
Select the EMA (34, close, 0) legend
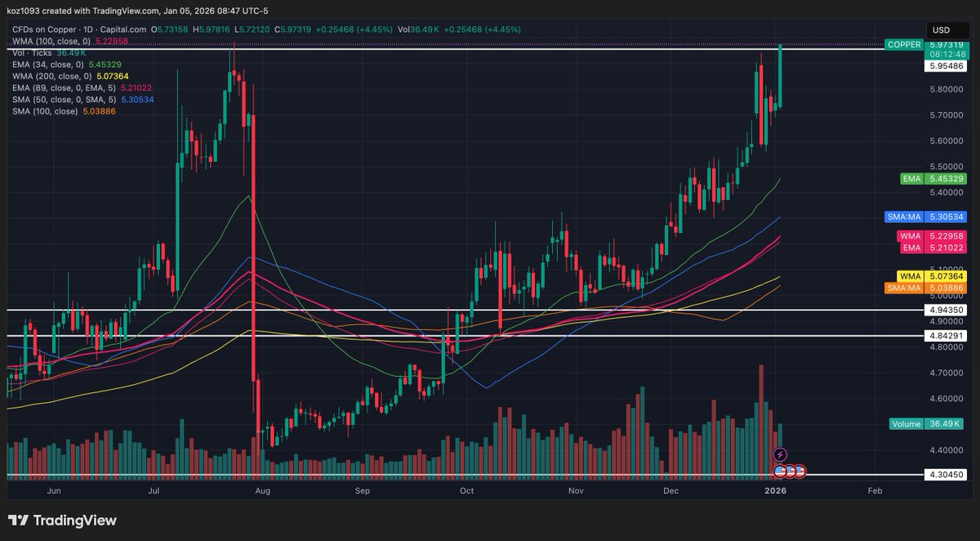pos(69,64)
